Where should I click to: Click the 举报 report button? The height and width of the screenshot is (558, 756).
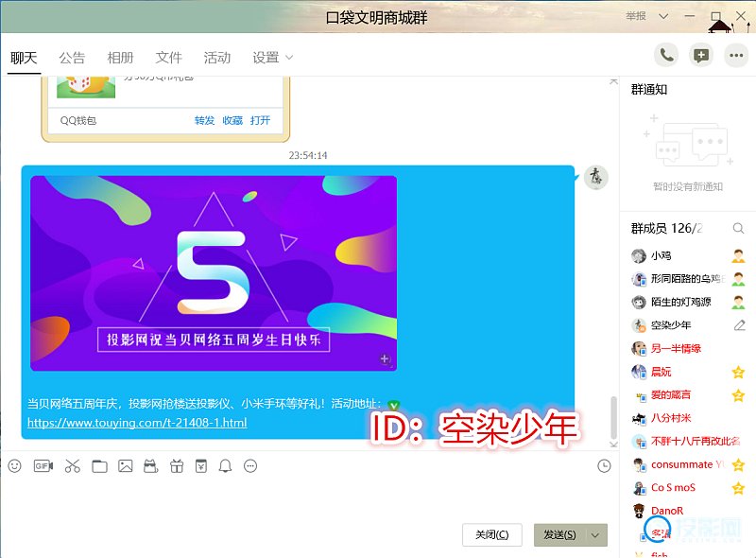pyautogui.click(x=636, y=16)
